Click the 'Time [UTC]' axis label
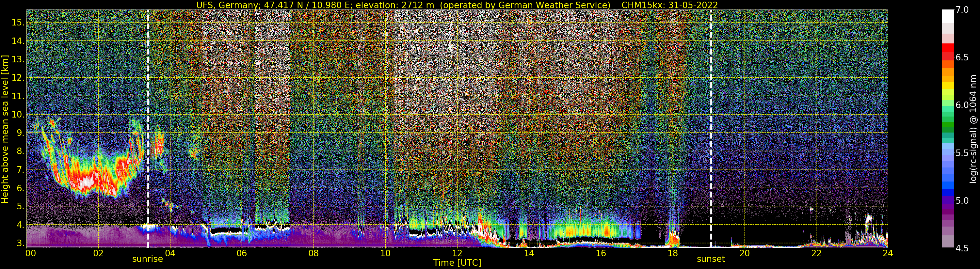The image size is (980, 269). (457, 262)
